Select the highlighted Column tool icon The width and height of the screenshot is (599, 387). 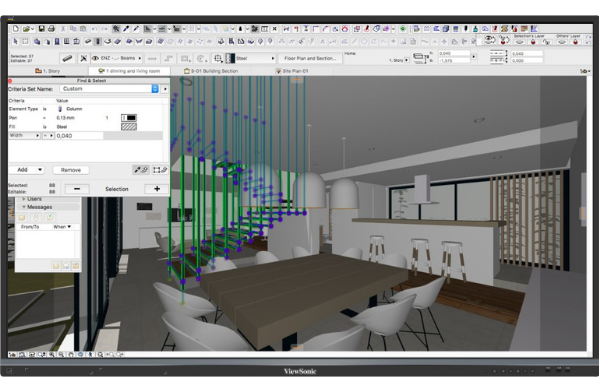point(98,41)
